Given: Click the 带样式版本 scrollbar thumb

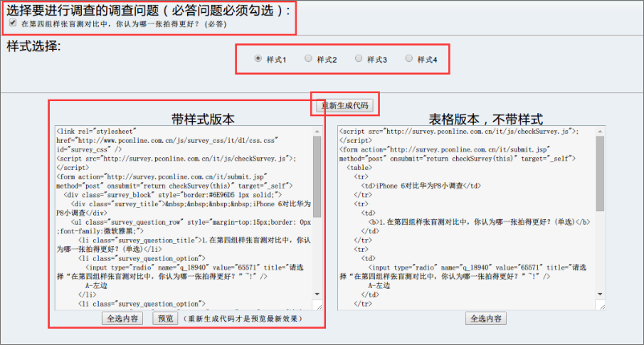Looking at the screenshot, I should pos(317,177).
